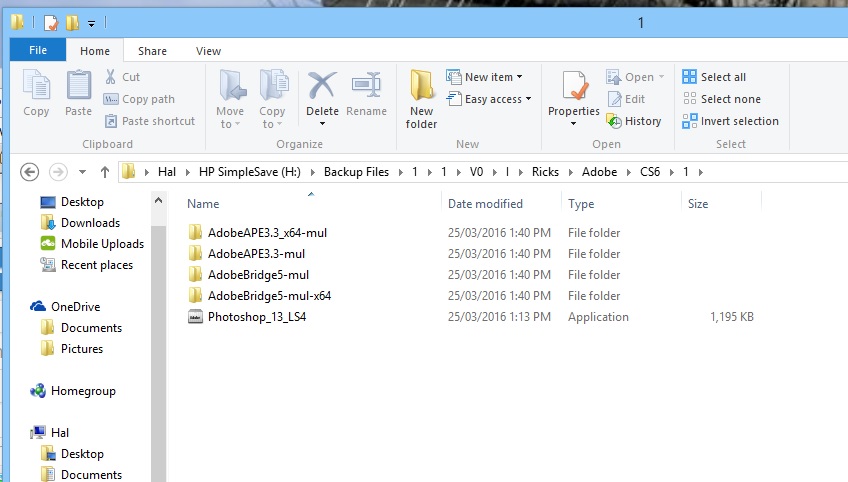848x482 pixels.
Task: Click the Paste clipboard icon
Action: coord(78,85)
